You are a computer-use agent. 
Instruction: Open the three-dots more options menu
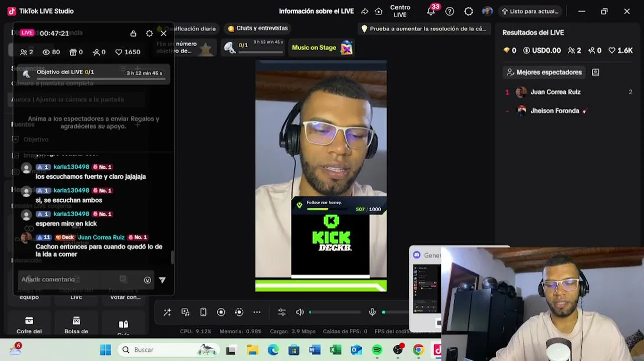(x=257, y=312)
